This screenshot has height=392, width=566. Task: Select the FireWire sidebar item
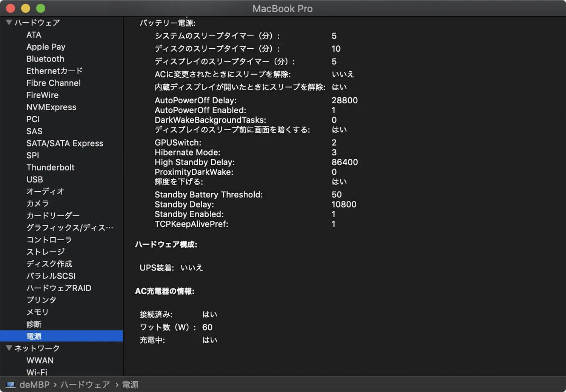click(42, 95)
